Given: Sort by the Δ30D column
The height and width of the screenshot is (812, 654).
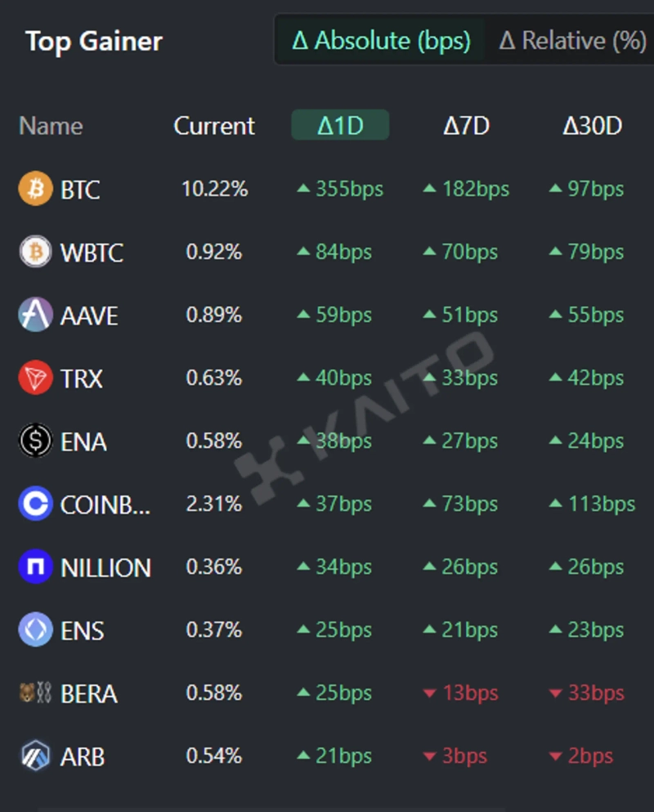Looking at the screenshot, I should point(592,126).
